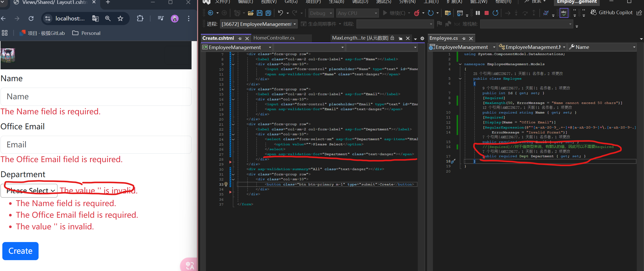Collapse the select element at line 24
The height and width of the screenshot is (271, 644).
coord(233,139)
